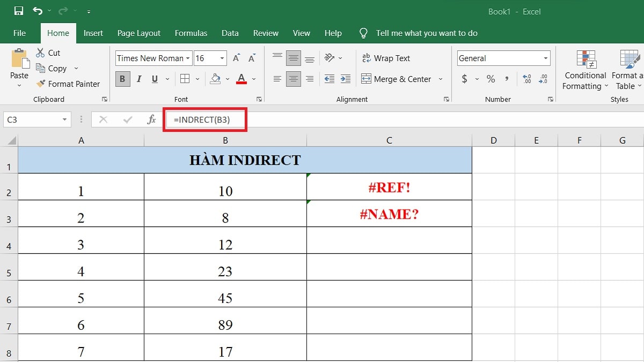
Task: Select the HÀM INDIRECT title cell
Action: 245,160
